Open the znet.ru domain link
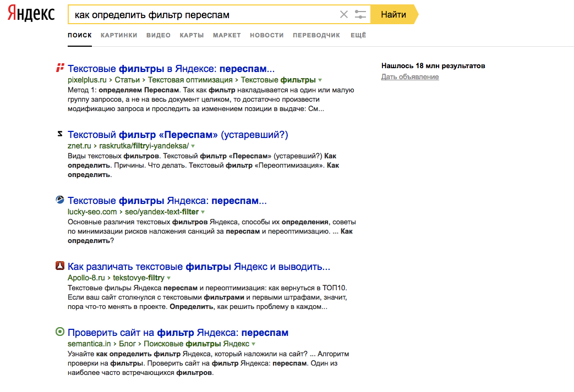 pyautogui.click(x=79, y=146)
